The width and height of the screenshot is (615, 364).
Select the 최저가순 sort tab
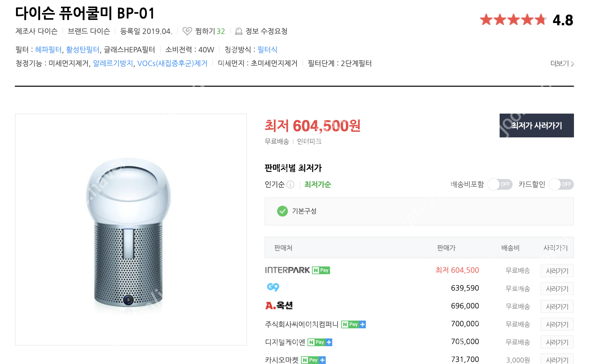[x=318, y=185]
